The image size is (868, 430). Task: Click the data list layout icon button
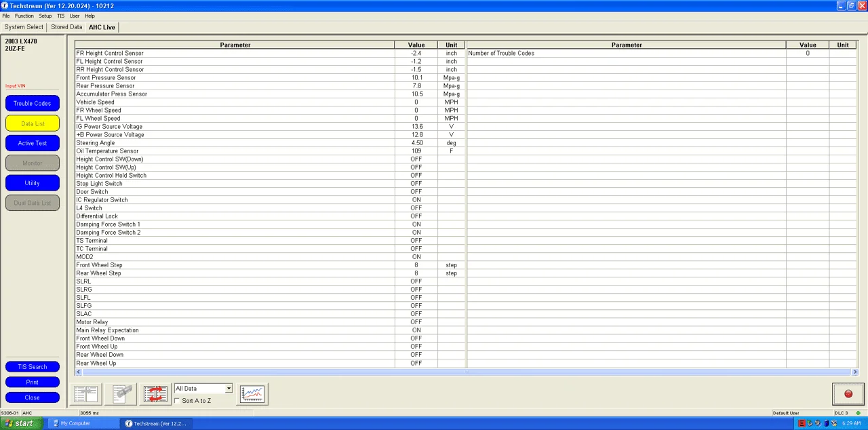click(87, 394)
